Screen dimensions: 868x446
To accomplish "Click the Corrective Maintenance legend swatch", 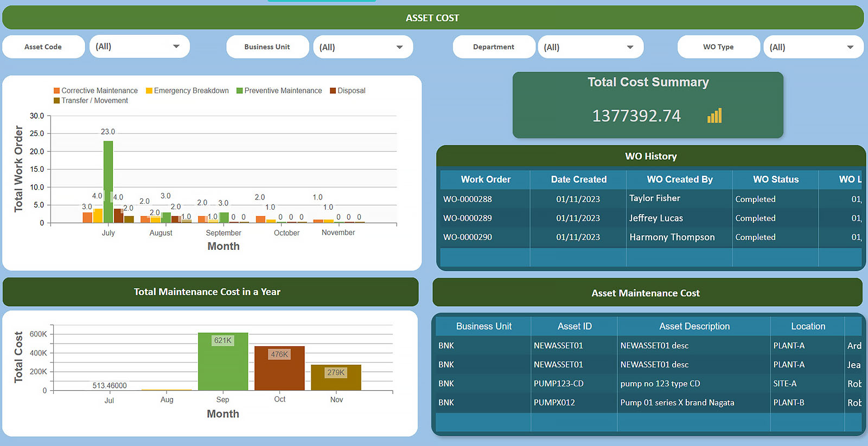I will [x=56, y=91].
